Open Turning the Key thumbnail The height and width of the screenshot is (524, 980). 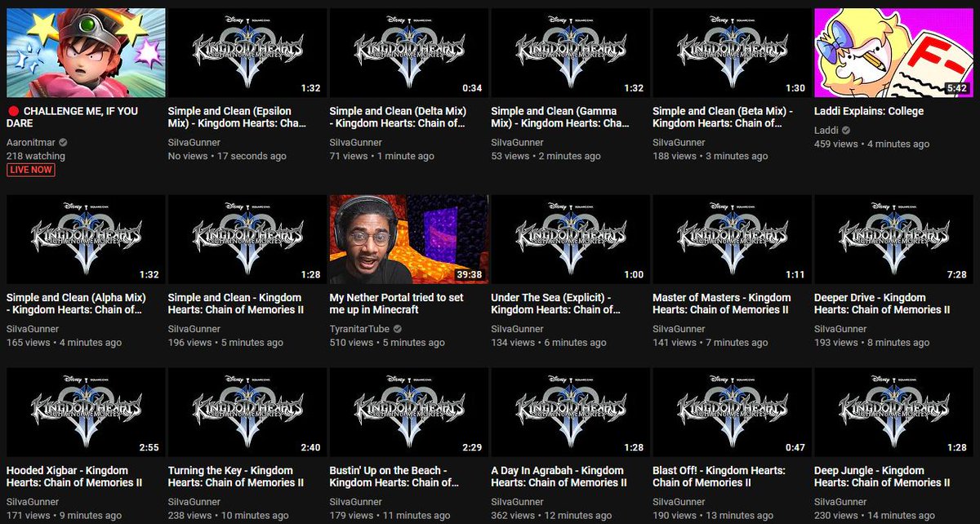click(x=247, y=412)
